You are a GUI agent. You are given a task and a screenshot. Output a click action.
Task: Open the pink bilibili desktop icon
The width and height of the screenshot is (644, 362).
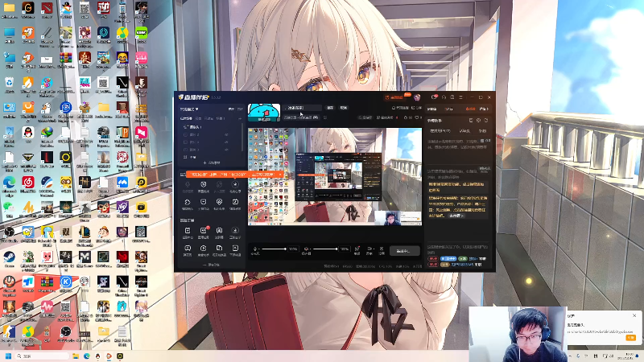[142, 59]
